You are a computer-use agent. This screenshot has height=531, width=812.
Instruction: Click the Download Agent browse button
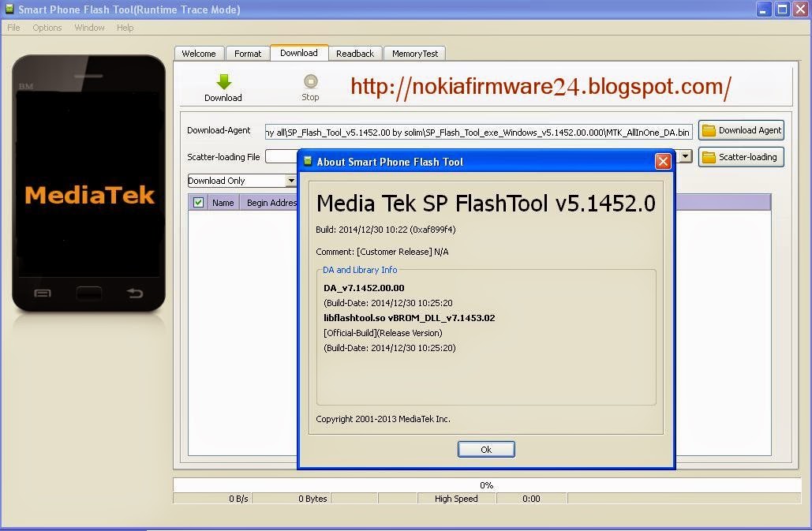[x=741, y=130]
